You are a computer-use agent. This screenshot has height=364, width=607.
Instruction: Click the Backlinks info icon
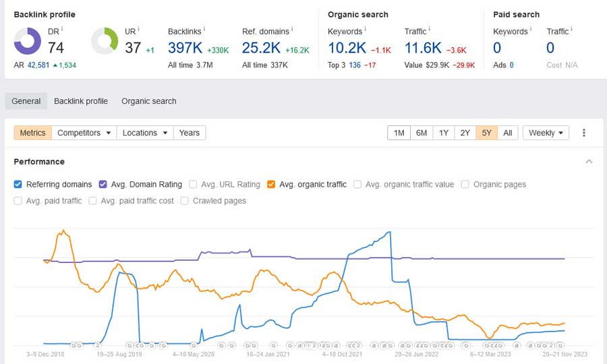pos(204,29)
